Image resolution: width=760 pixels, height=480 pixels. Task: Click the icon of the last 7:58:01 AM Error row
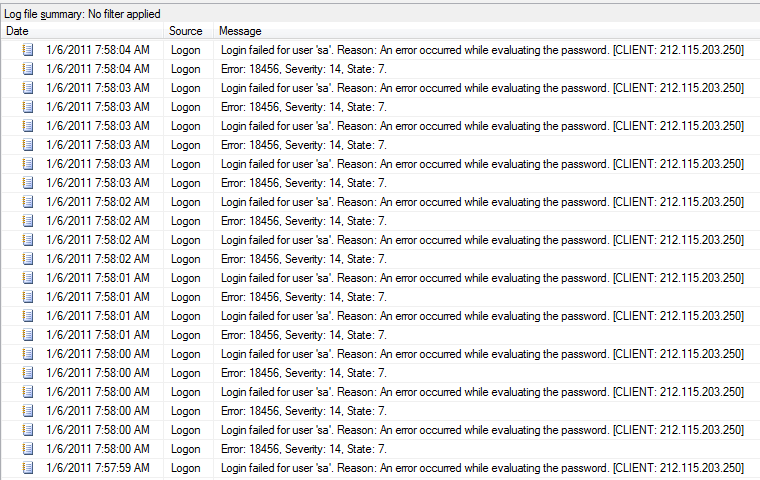pos(28,335)
